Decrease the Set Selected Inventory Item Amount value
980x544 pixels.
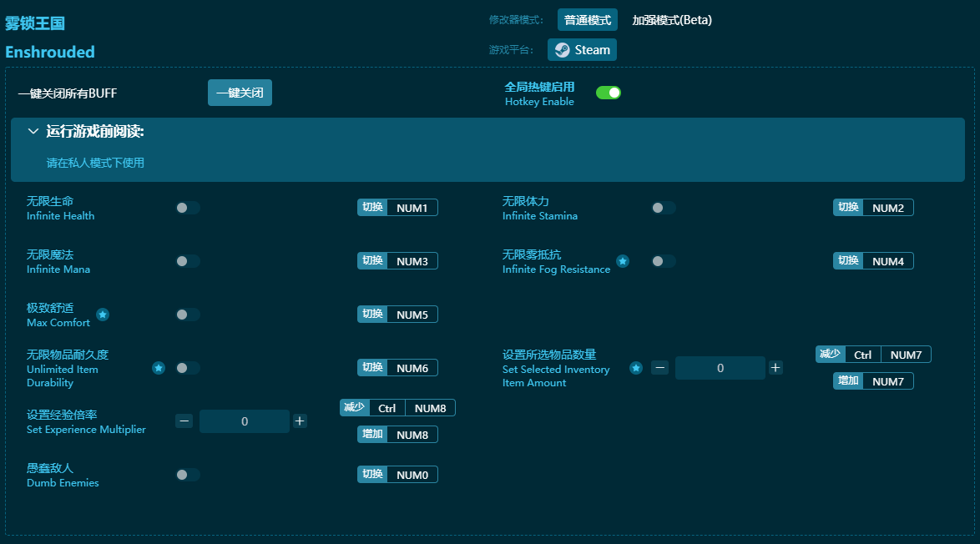(660, 368)
